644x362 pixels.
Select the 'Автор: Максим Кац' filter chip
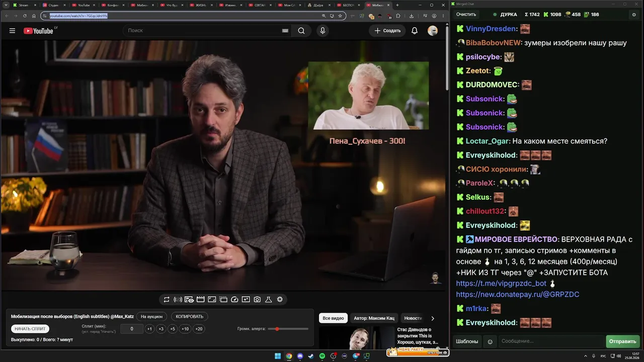click(x=374, y=318)
